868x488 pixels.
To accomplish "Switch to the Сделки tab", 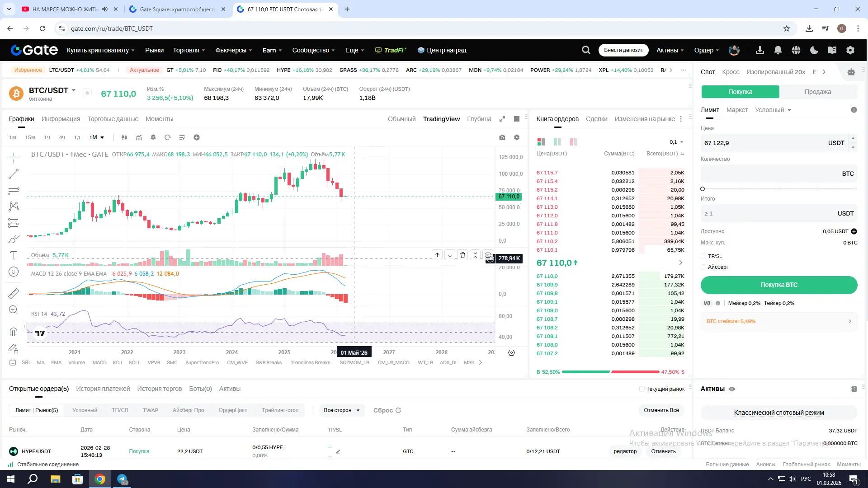I will click(x=596, y=119).
